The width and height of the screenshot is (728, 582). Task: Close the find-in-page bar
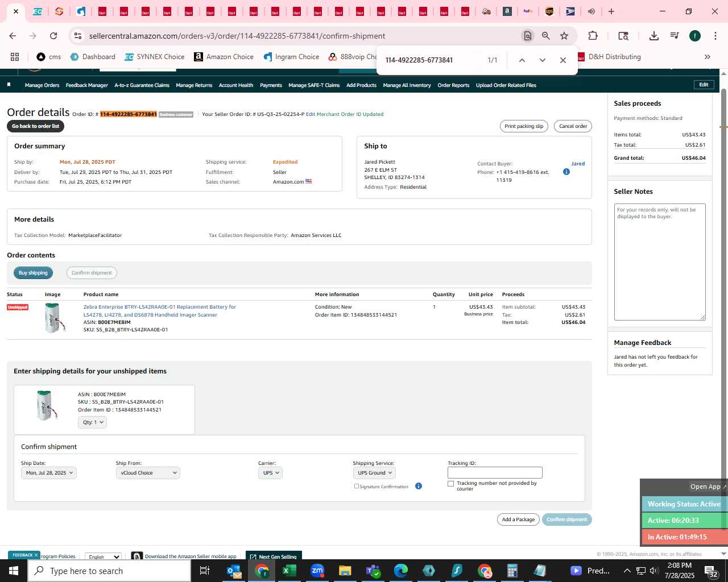coord(563,60)
